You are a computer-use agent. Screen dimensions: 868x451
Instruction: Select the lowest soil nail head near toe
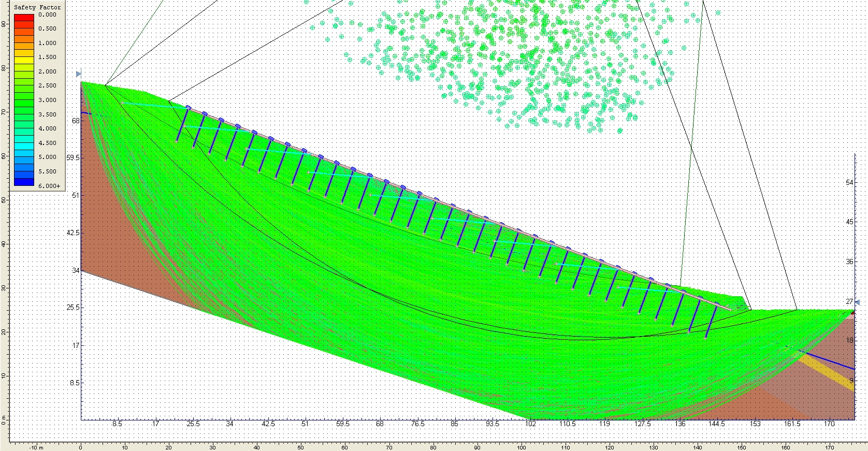pyautogui.click(x=717, y=304)
